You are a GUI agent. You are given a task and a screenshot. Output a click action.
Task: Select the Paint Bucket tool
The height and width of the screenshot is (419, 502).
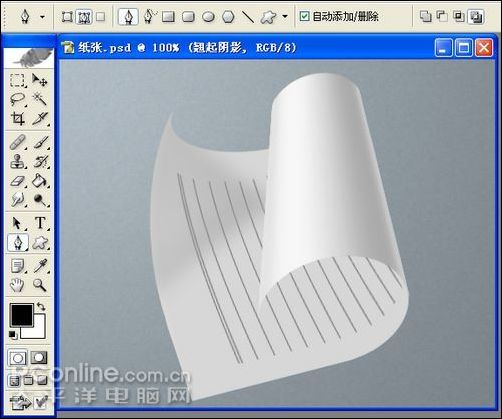40,181
